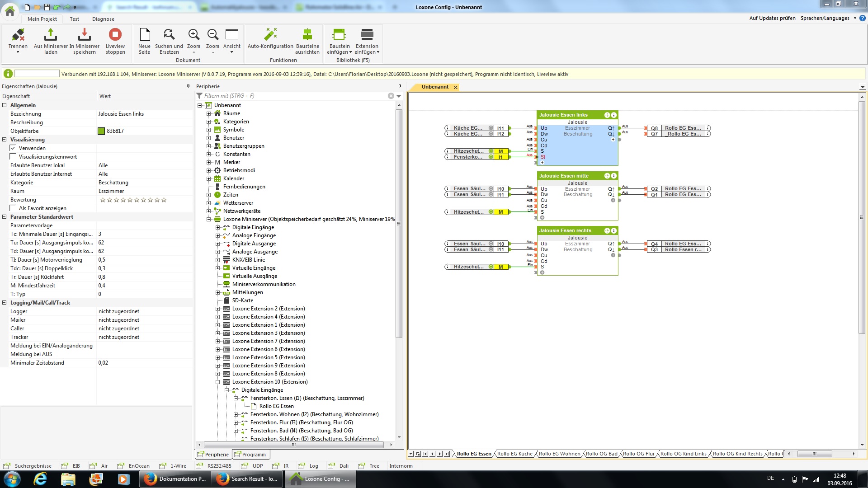Click Bausteine ausrichten icon
The height and width of the screenshot is (488, 868).
[x=307, y=35]
